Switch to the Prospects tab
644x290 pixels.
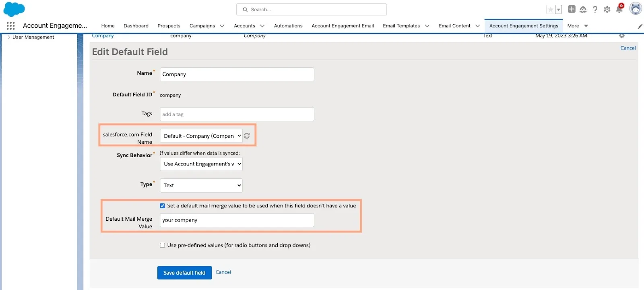pyautogui.click(x=169, y=26)
